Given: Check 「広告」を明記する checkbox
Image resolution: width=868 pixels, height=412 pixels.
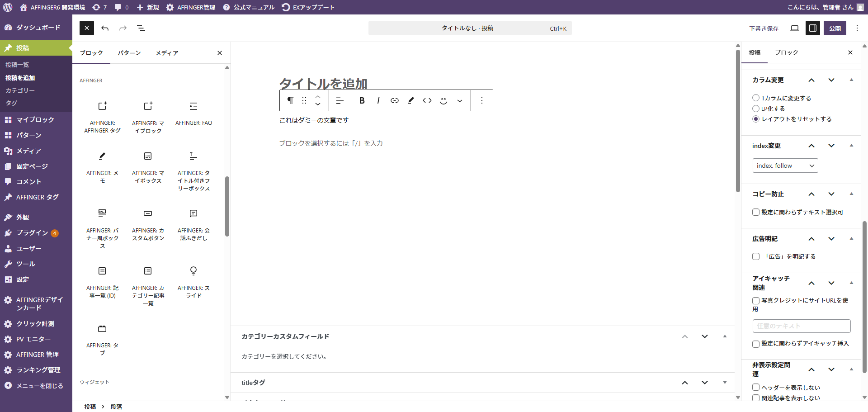Looking at the screenshot, I should click(756, 256).
